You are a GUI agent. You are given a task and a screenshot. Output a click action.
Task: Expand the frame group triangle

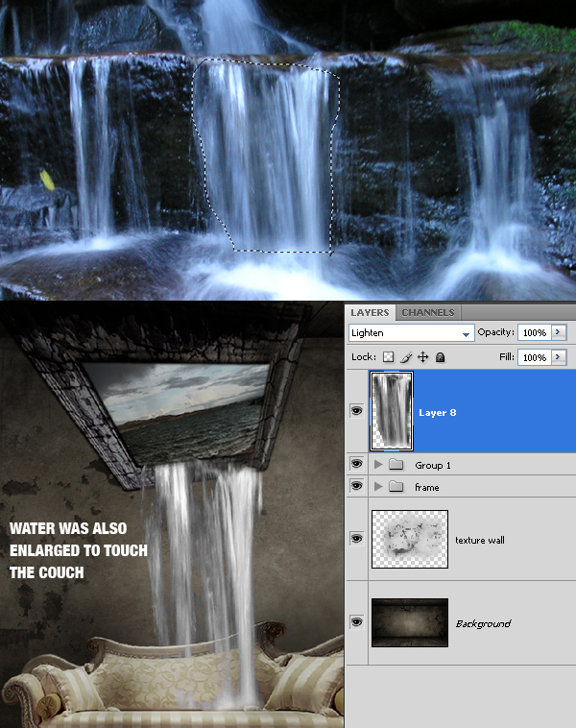pyautogui.click(x=378, y=487)
